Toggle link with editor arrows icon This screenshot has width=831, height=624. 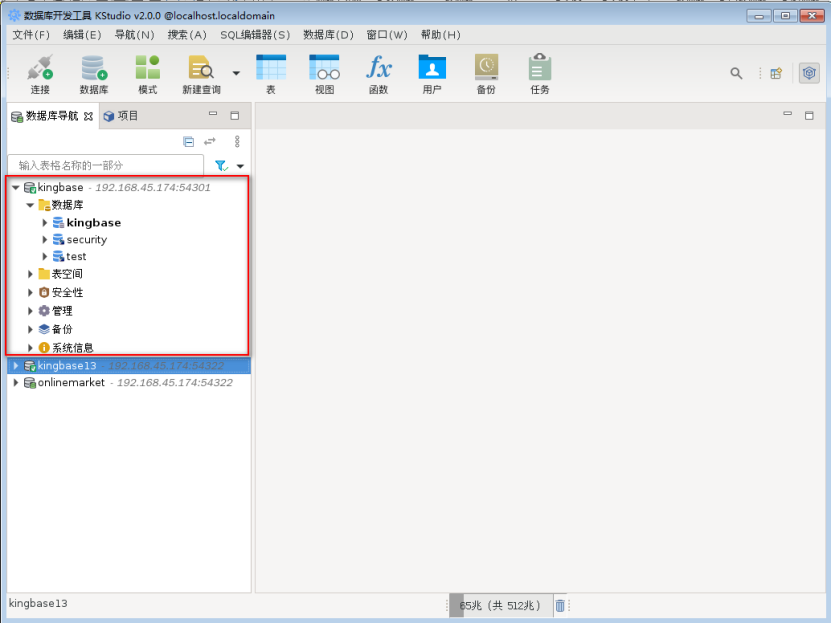[x=210, y=142]
